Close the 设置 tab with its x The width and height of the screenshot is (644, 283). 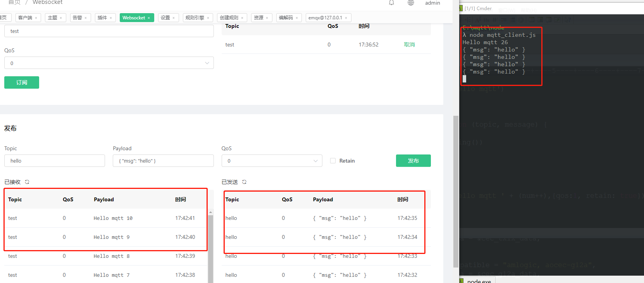[174, 18]
